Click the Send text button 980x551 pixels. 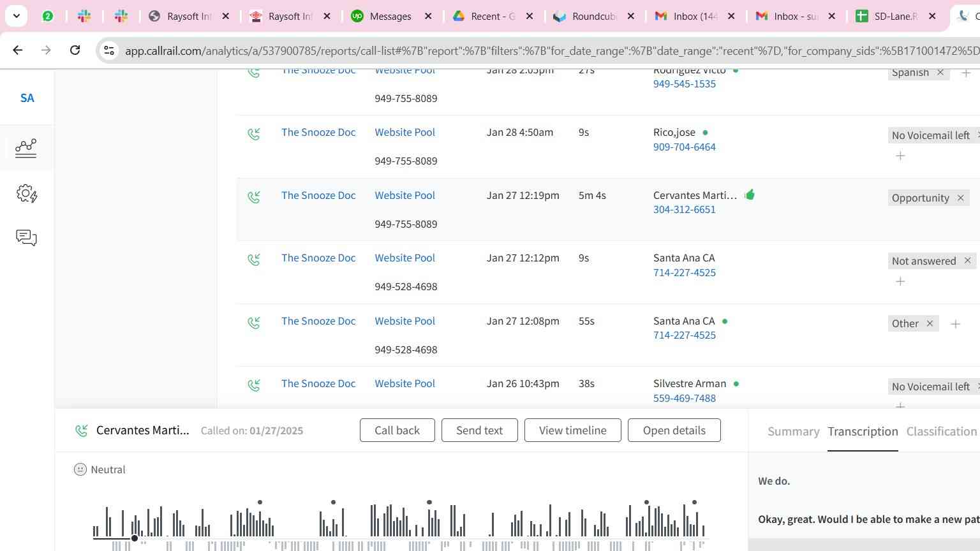[x=479, y=430]
